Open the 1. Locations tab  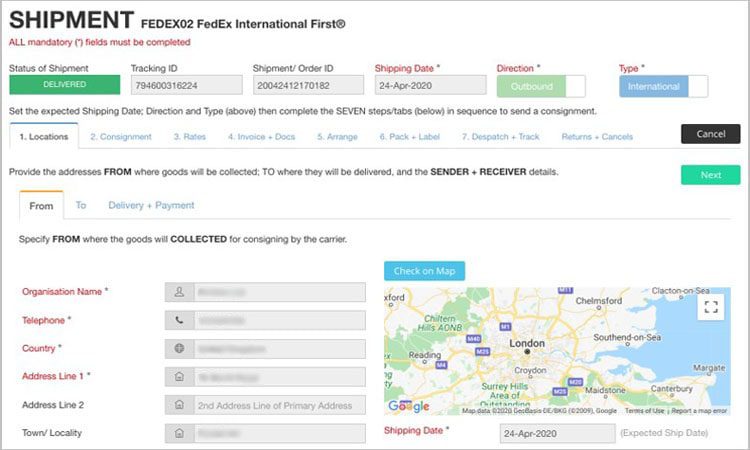(x=44, y=136)
